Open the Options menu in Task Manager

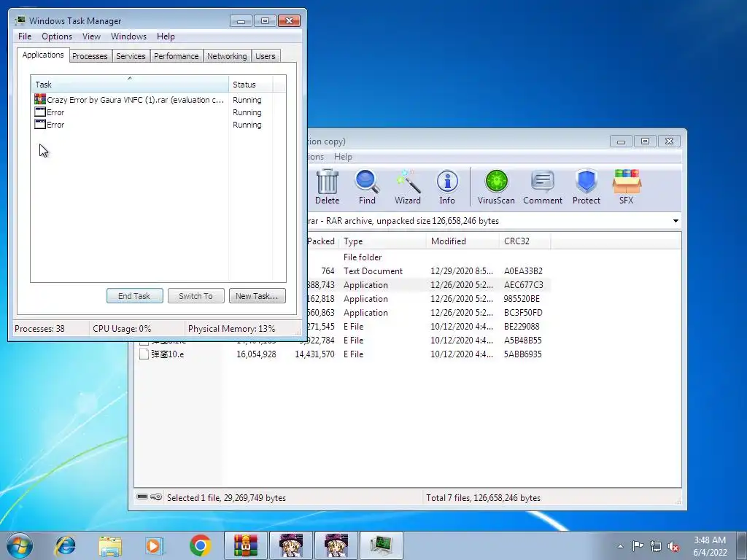click(57, 36)
